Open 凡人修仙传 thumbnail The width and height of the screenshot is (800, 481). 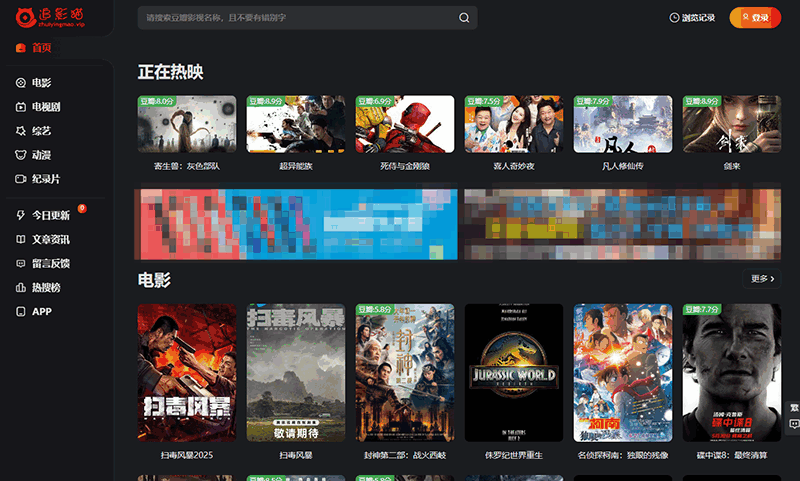coord(623,124)
